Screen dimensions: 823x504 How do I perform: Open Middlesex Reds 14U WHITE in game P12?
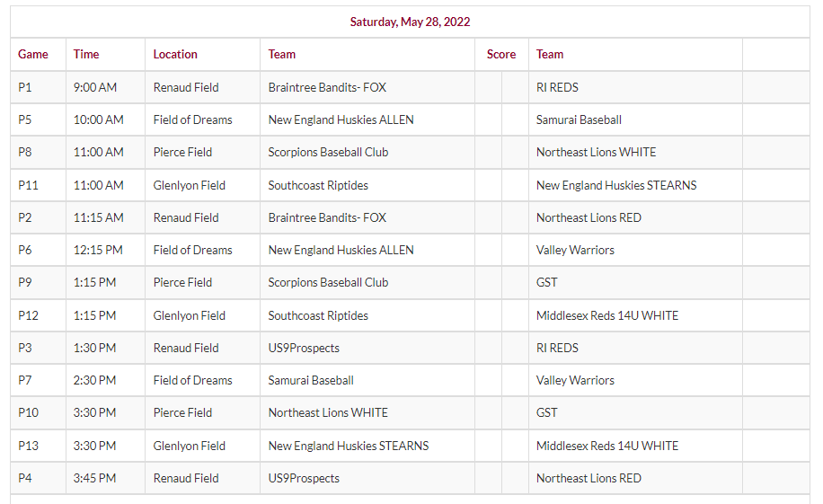click(607, 315)
